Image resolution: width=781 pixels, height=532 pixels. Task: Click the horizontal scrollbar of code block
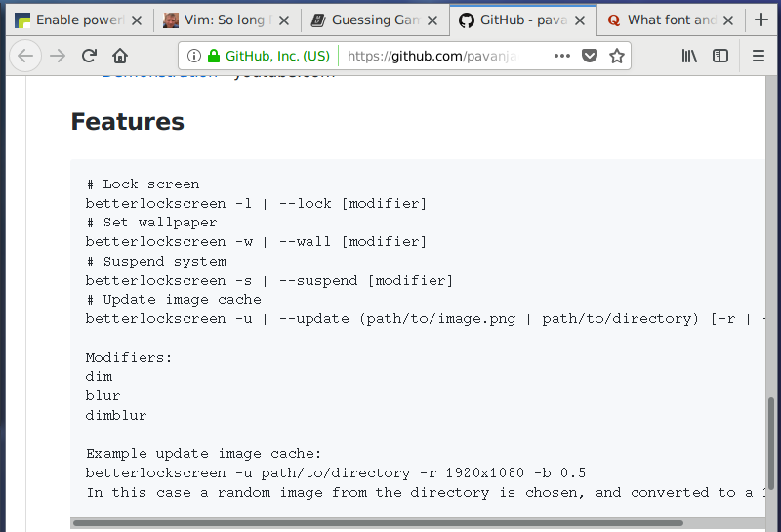click(x=390, y=523)
